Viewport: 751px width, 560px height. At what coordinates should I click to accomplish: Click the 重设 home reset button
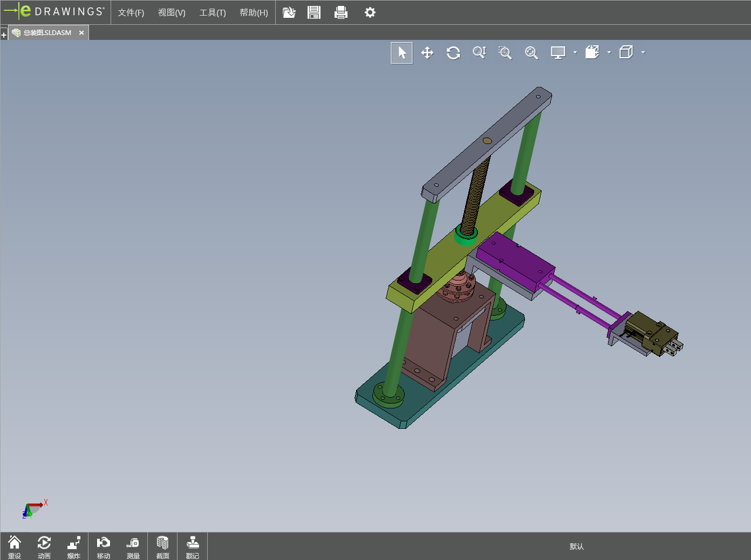15,547
